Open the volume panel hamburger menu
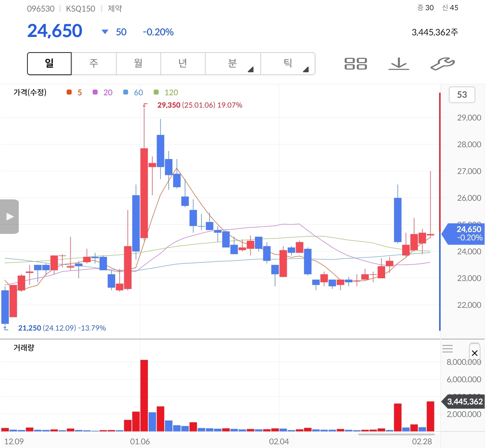Image resolution: width=485 pixels, height=448 pixels. click(447, 349)
